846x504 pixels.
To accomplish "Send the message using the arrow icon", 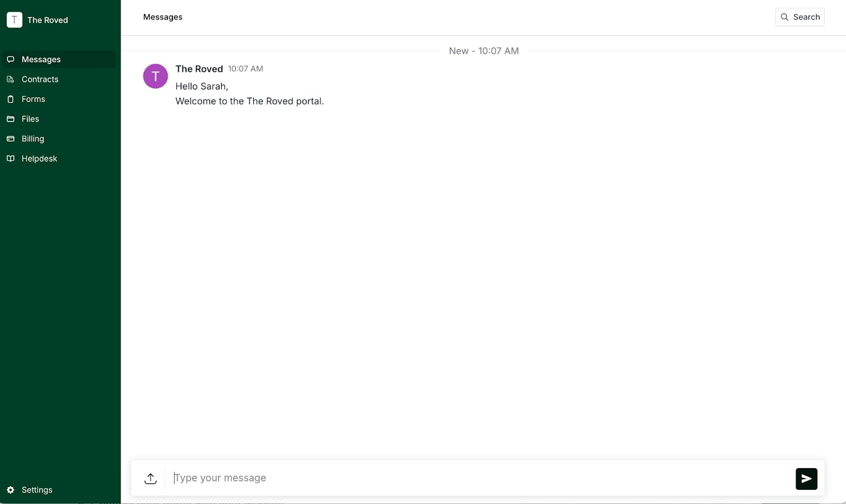I will (806, 479).
